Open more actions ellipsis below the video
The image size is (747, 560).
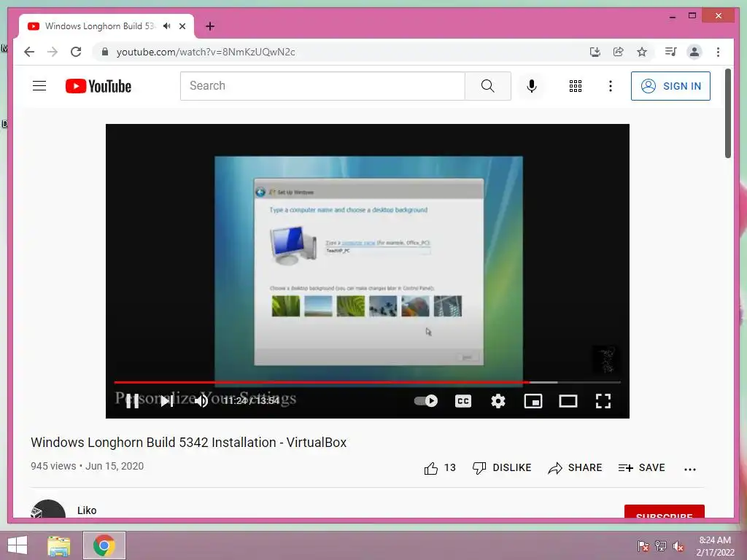(690, 469)
